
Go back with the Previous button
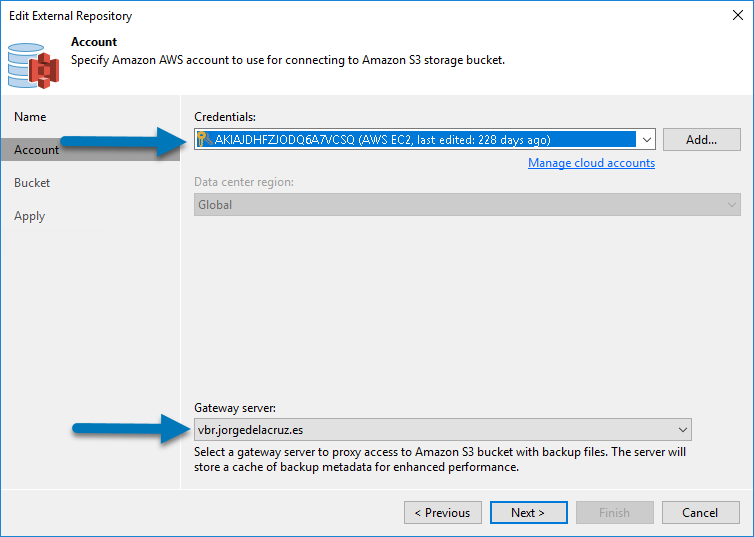tap(443, 512)
